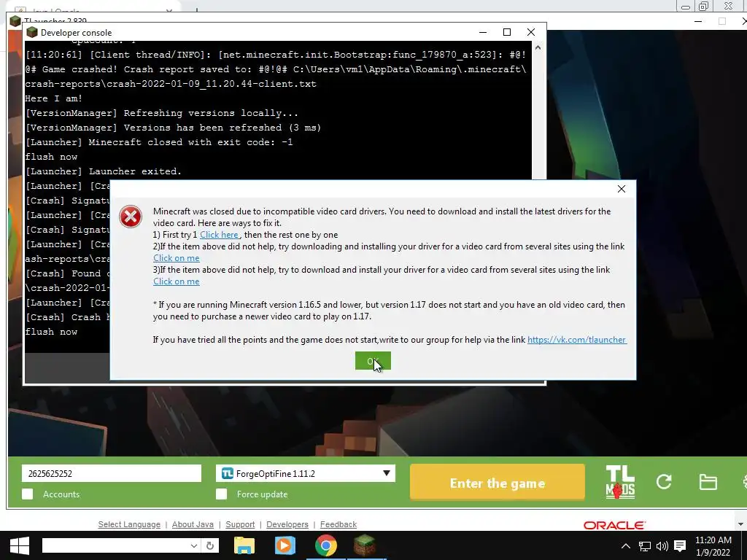Click the username field containing 2625625252
This screenshot has height=560, width=747.
[x=112, y=473]
